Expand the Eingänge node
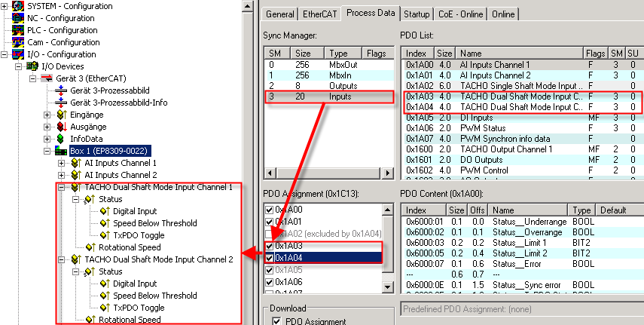 pyautogui.click(x=47, y=115)
